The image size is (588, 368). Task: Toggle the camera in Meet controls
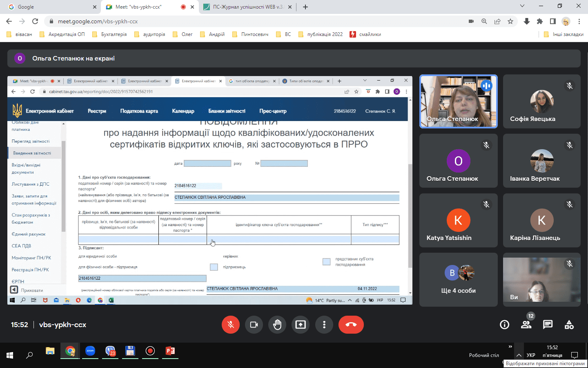(x=254, y=325)
